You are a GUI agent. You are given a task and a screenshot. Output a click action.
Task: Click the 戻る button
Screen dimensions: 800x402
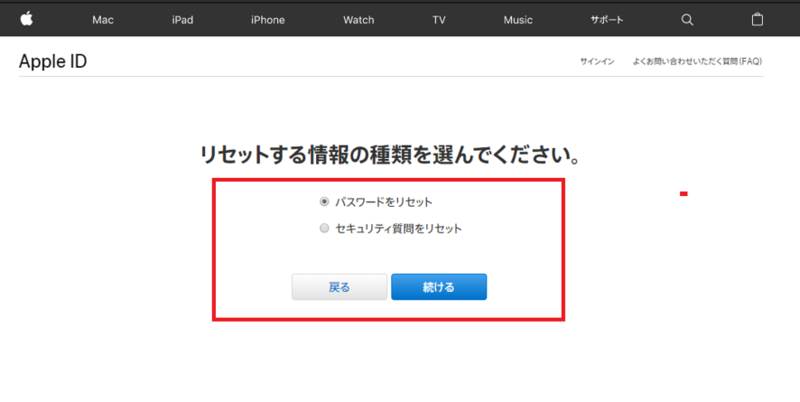[339, 287]
